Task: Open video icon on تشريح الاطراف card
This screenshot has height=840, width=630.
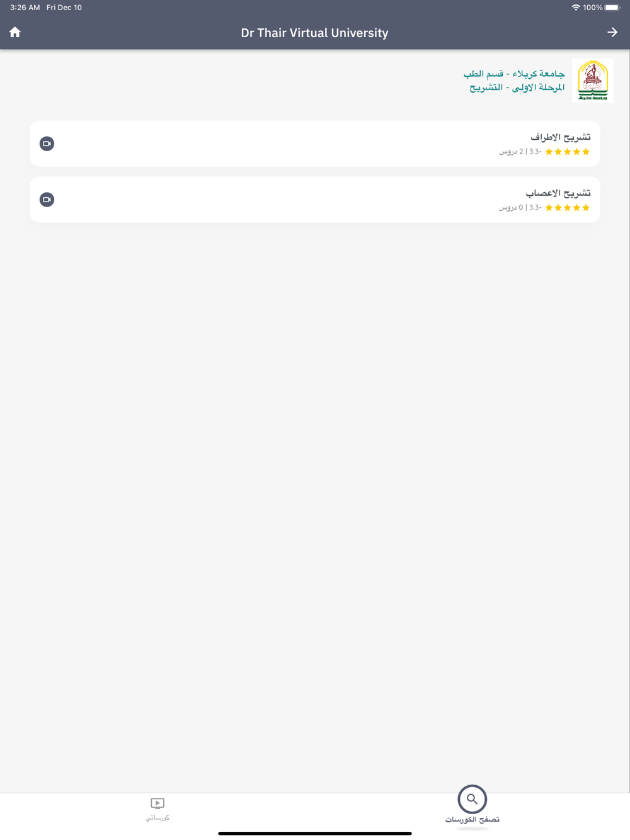Action: click(x=47, y=144)
